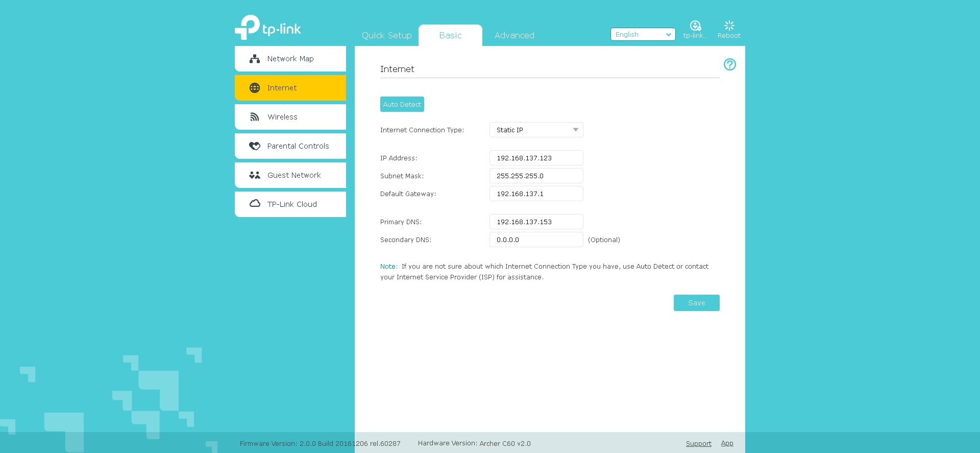The image size is (980, 453).
Task: Open the TP-Link ID account icon
Action: 695,26
